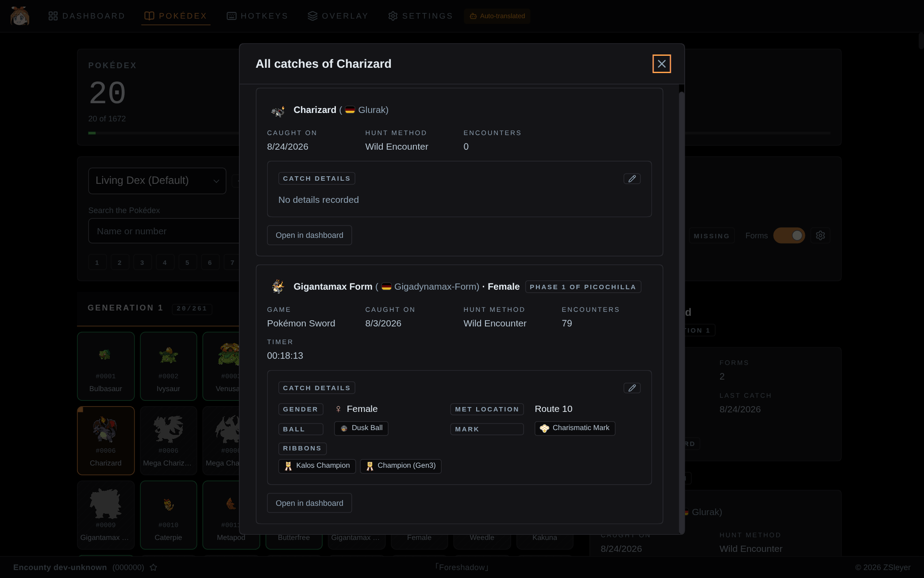
Task: Select the Charizard #0006 card
Action: point(106,441)
